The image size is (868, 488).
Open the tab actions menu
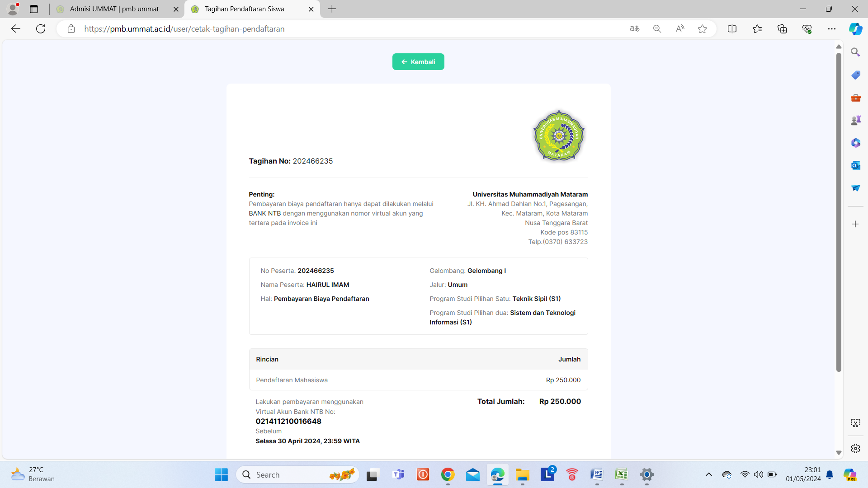coord(34,9)
